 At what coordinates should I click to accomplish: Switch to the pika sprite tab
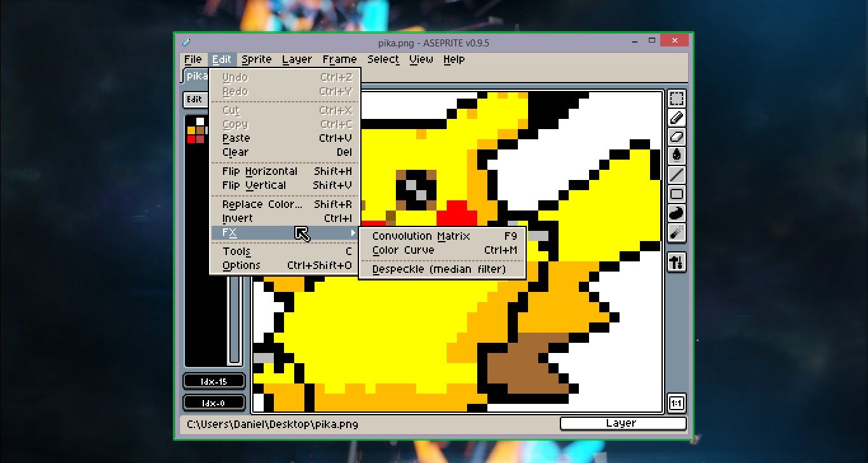tap(196, 76)
